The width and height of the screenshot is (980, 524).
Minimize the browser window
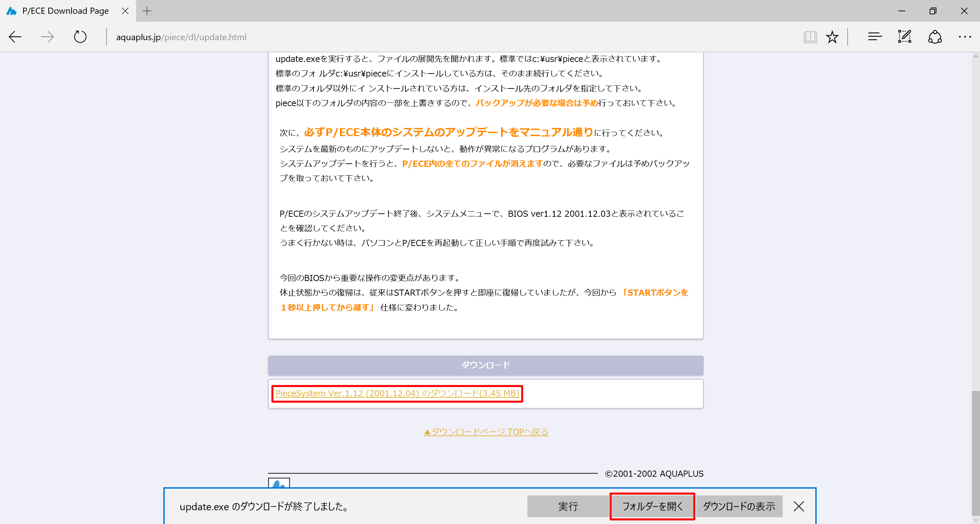[x=902, y=11]
